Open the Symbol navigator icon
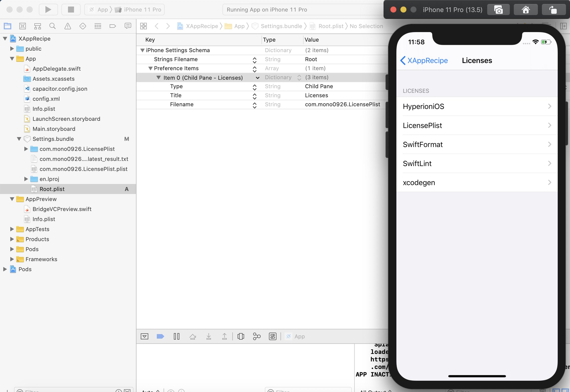The width and height of the screenshot is (570, 392). coord(38,26)
